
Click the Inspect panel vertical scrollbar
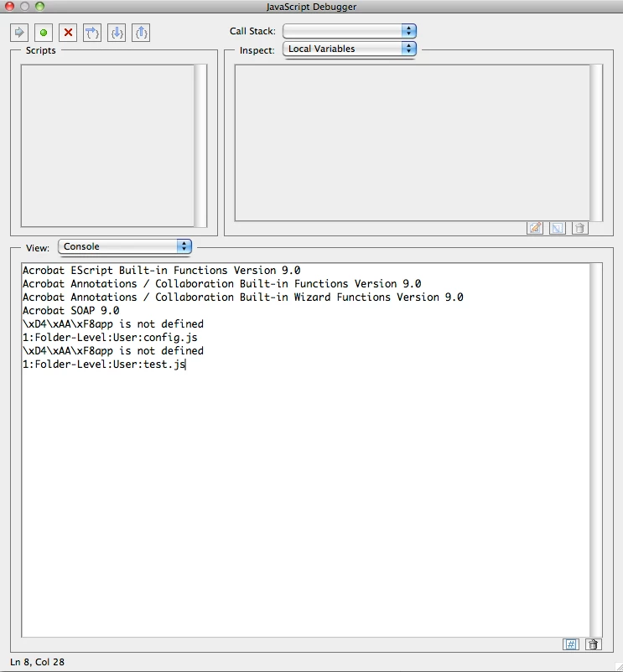pyautogui.click(x=596, y=142)
